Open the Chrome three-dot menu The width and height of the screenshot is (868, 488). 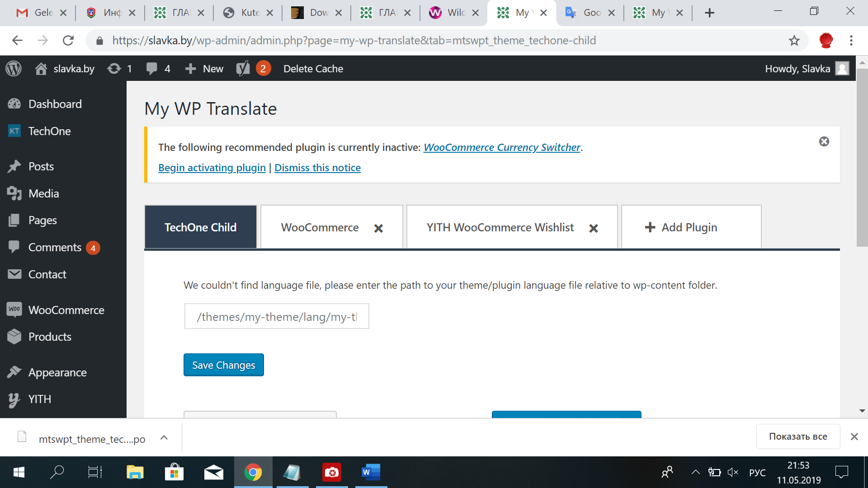point(851,41)
